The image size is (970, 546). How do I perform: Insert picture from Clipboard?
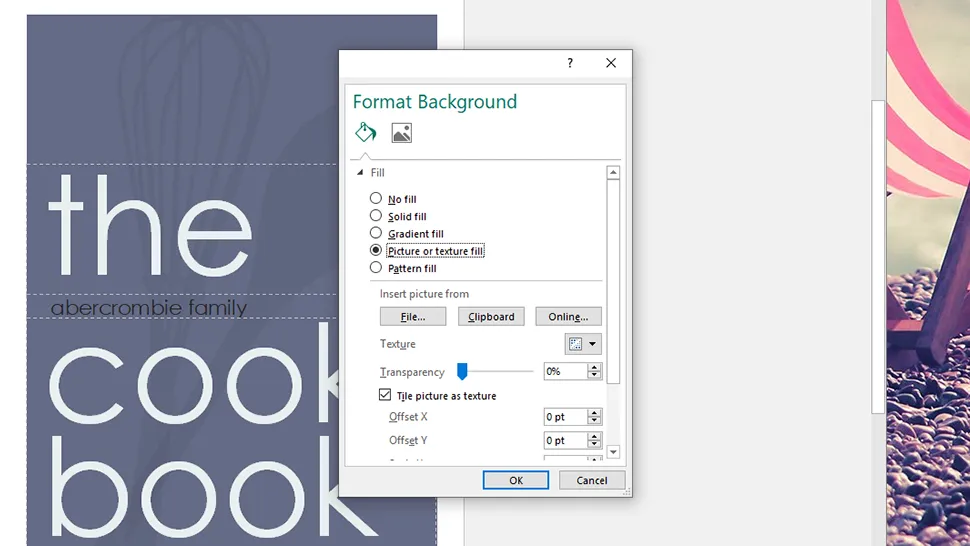pyautogui.click(x=491, y=316)
